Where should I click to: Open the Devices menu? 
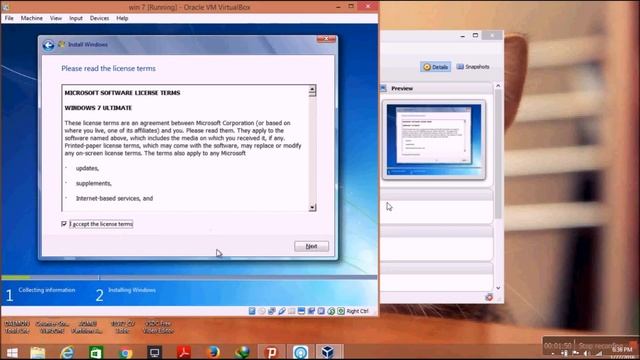(99, 18)
